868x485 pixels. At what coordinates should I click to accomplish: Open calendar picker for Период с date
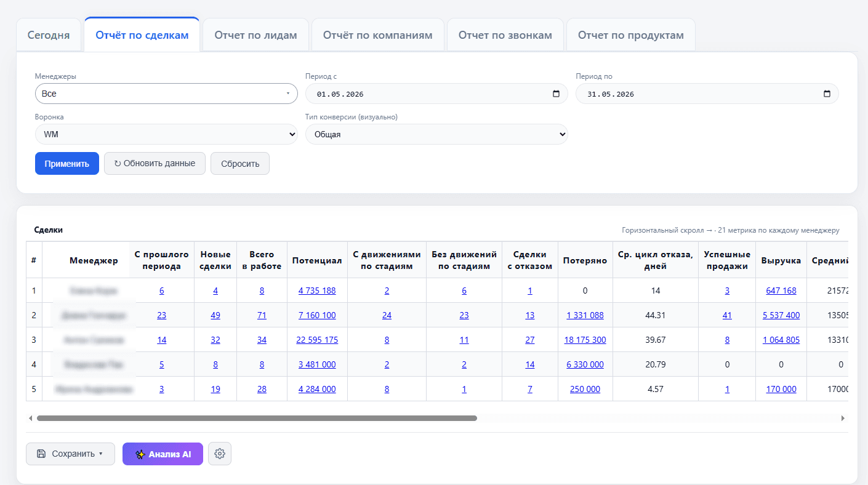[x=556, y=94]
